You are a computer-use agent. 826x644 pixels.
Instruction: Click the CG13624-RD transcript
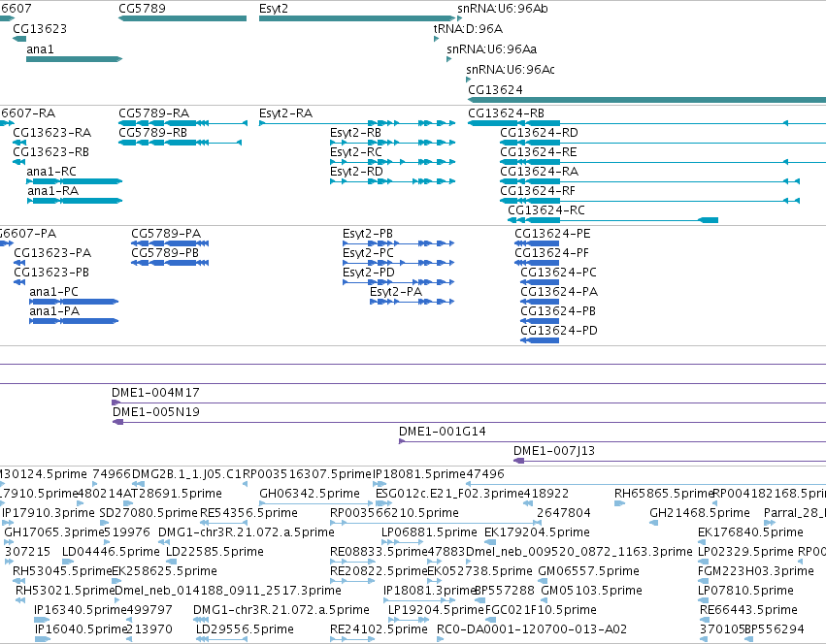pos(663,143)
